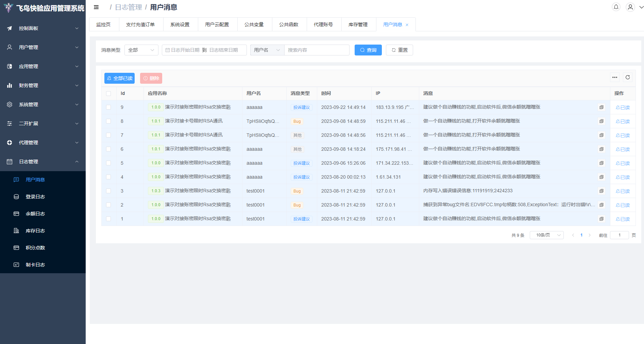The width and height of the screenshot is (644, 344).
Task: Tick the checkbox for row Id 1
Action: point(108,219)
